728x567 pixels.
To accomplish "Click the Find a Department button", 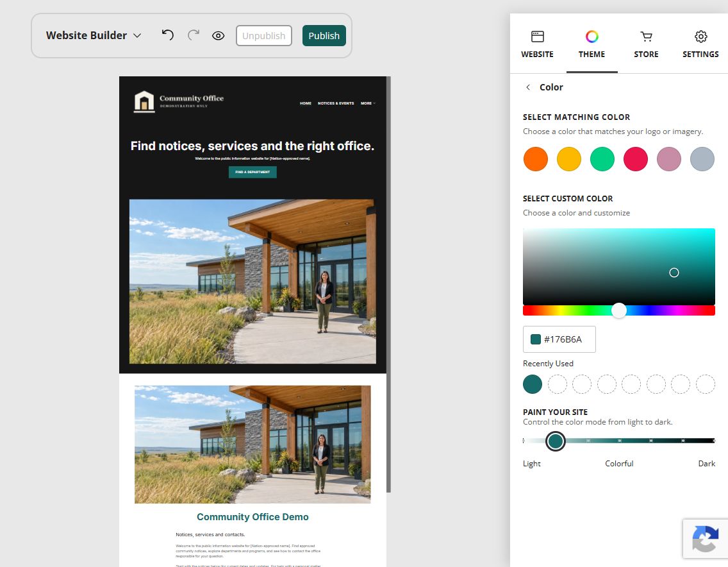I will tap(252, 172).
